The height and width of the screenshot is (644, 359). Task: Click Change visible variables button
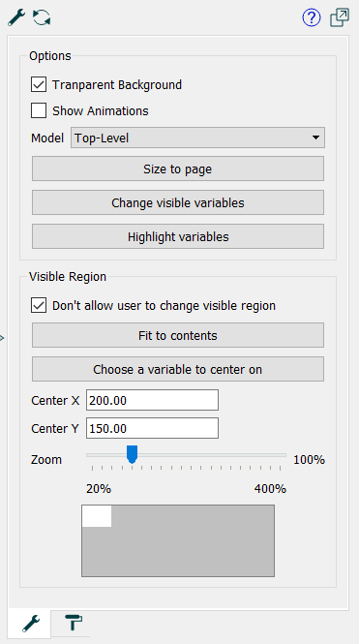178,202
